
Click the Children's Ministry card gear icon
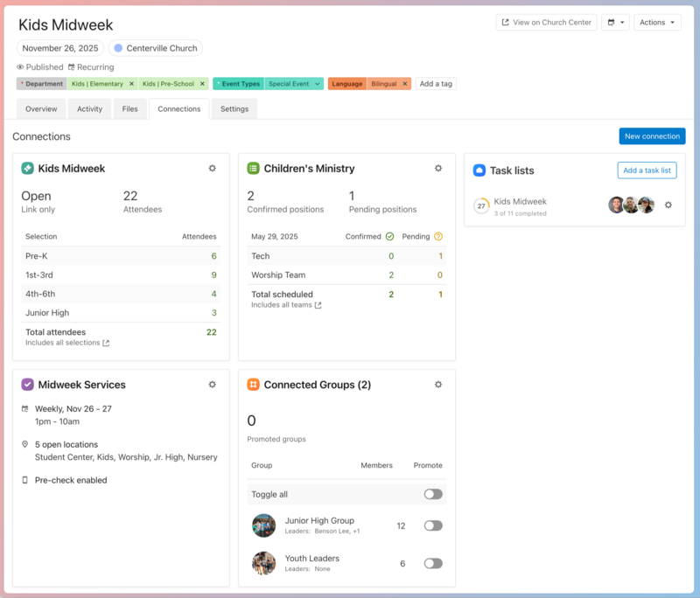pyautogui.click(x=438, y=168)
